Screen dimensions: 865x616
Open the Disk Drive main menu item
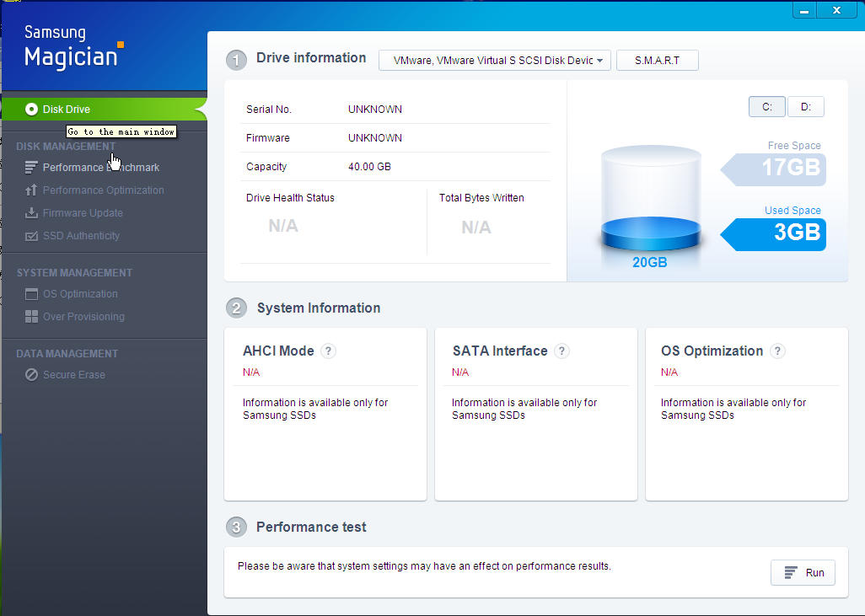point(67,110)
